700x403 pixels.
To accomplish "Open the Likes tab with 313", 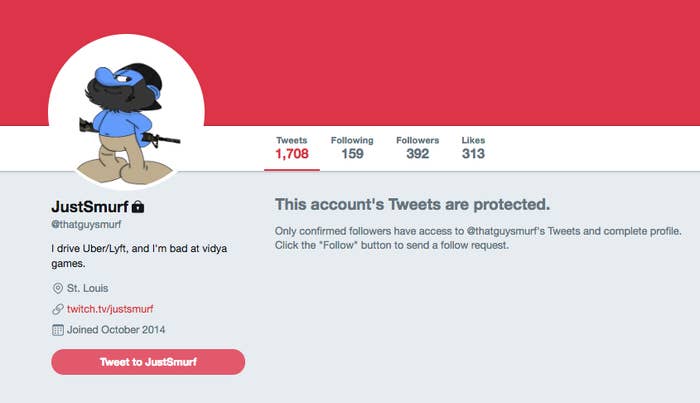I will pos(473,148).
